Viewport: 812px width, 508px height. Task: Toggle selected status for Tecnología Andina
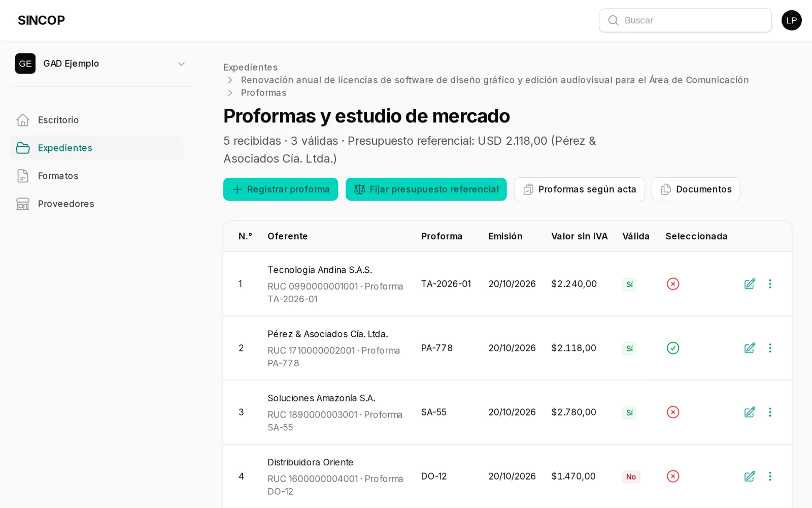673,284
